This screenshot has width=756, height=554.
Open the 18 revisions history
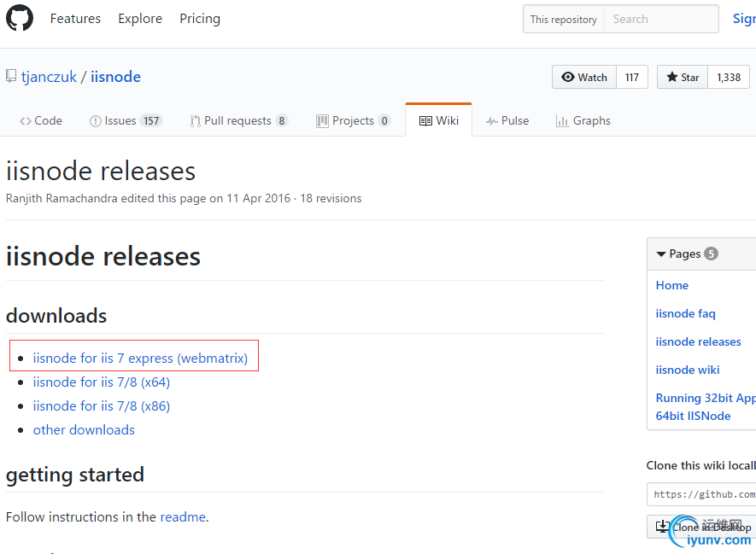(331, 199)
